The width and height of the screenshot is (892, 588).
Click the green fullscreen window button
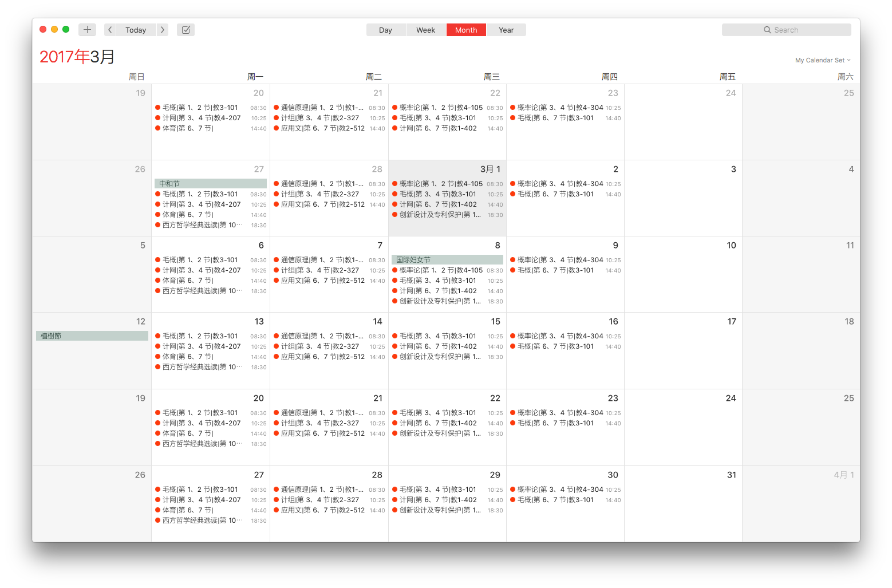(66, 29)
